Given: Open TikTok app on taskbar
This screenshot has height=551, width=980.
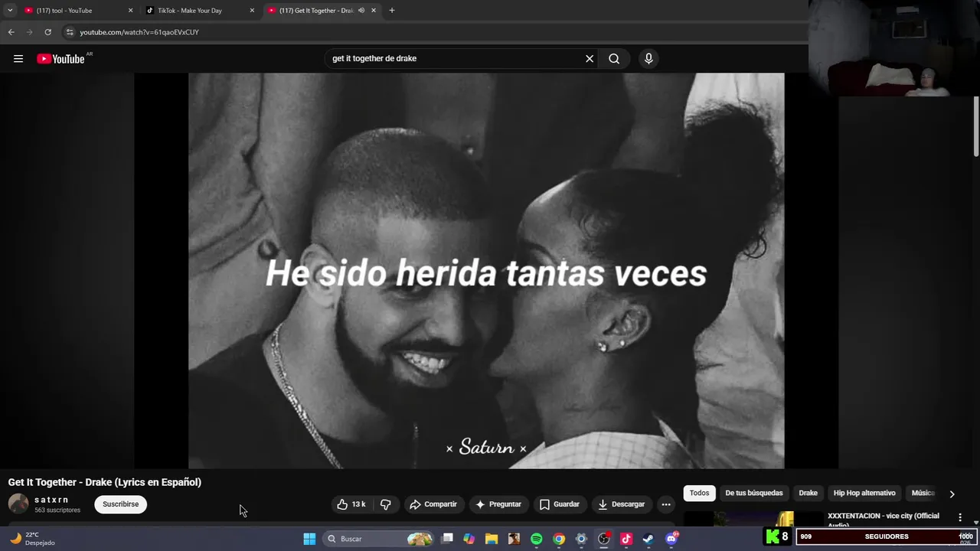Looking at the screenshot, I should click(626, 539).
